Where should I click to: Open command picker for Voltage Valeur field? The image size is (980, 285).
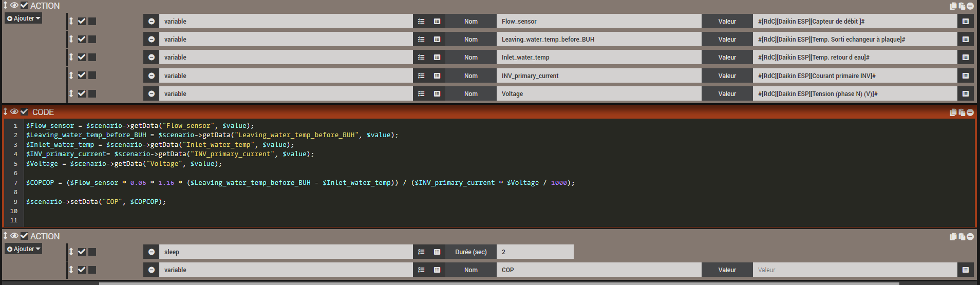click(x=965, y=94)
